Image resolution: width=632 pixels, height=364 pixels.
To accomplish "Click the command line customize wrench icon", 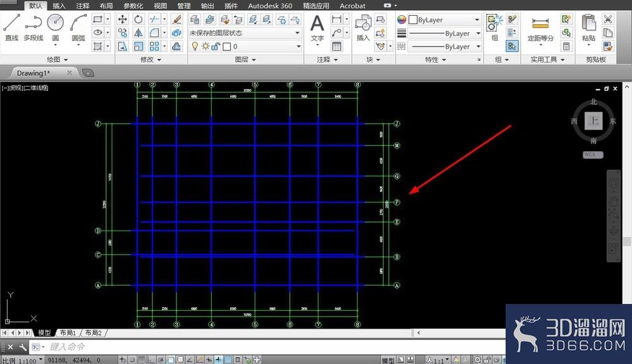I will tap(23, 347).
